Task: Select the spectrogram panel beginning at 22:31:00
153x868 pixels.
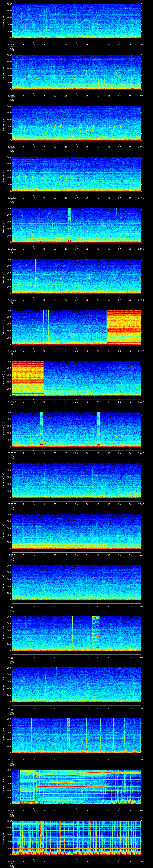Action: click(x=77, y=736)
